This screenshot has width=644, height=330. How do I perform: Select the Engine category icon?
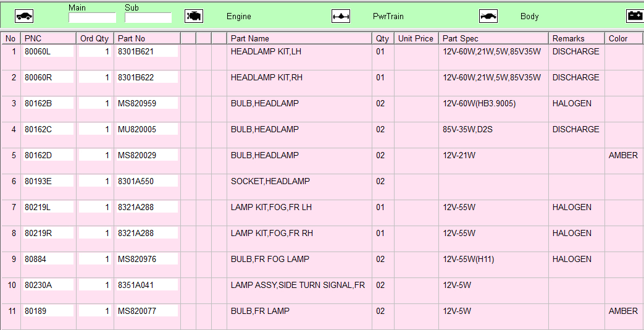pyautogui.click(x=194, y=16)
